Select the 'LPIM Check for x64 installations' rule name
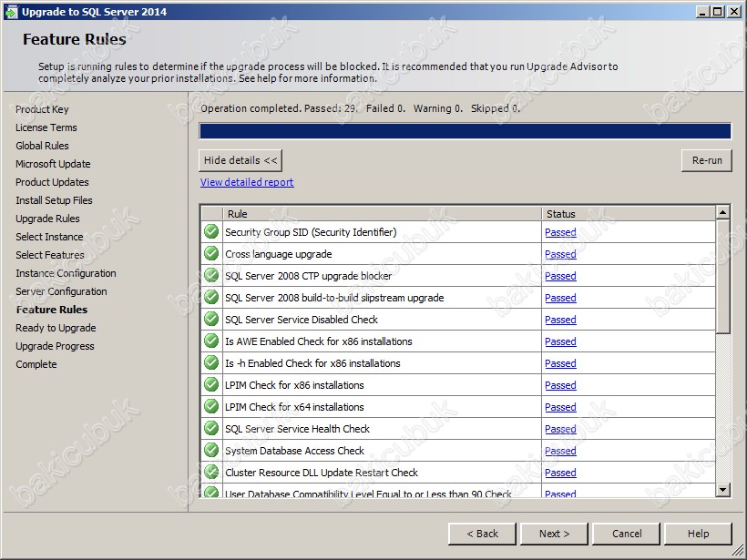 click(294, 407)
